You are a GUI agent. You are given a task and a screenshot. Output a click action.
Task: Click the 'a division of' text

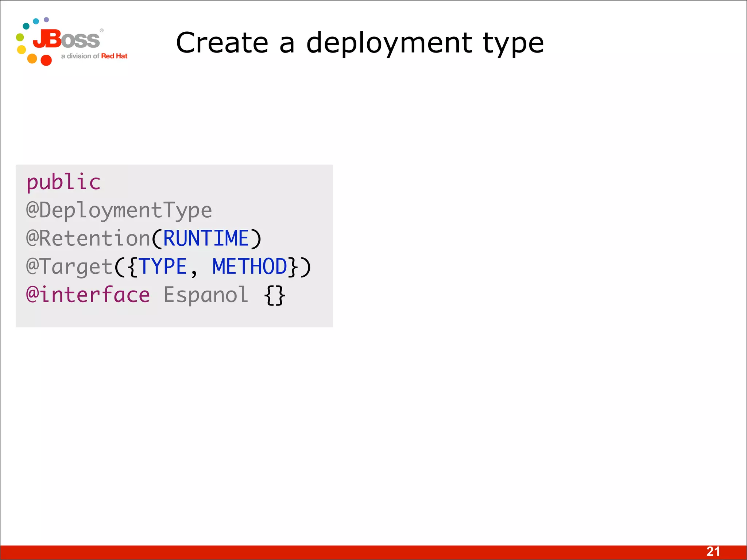pos(80,56)
